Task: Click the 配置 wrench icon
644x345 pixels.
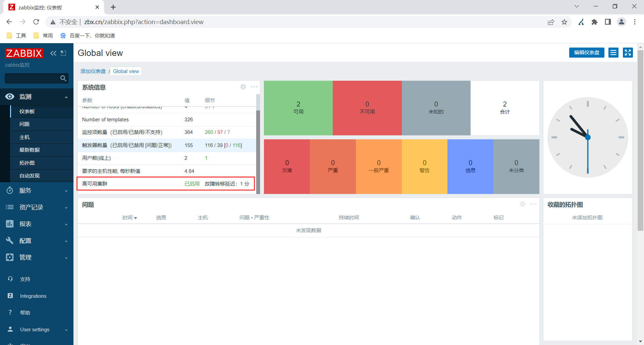Action: pyautogui.click(x=10, y=240)
